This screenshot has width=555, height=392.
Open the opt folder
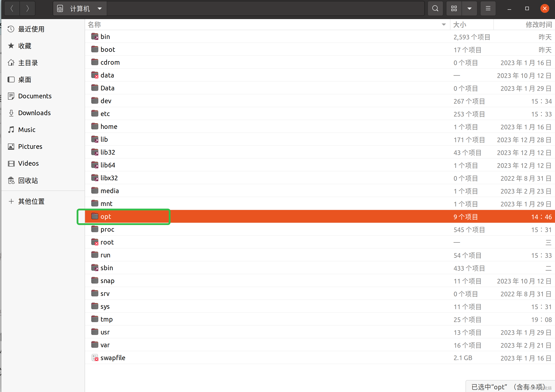[105, 216]
